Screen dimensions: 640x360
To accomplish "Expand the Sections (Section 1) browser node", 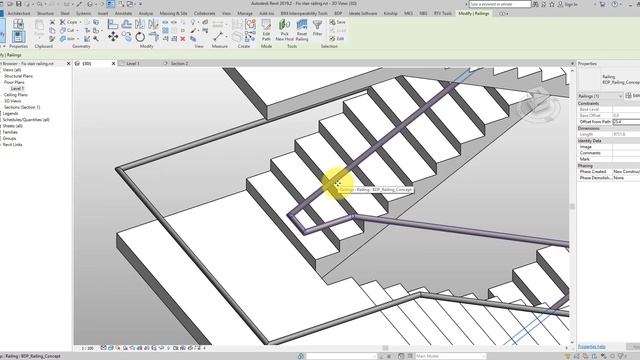I will [x=22, y=107].
